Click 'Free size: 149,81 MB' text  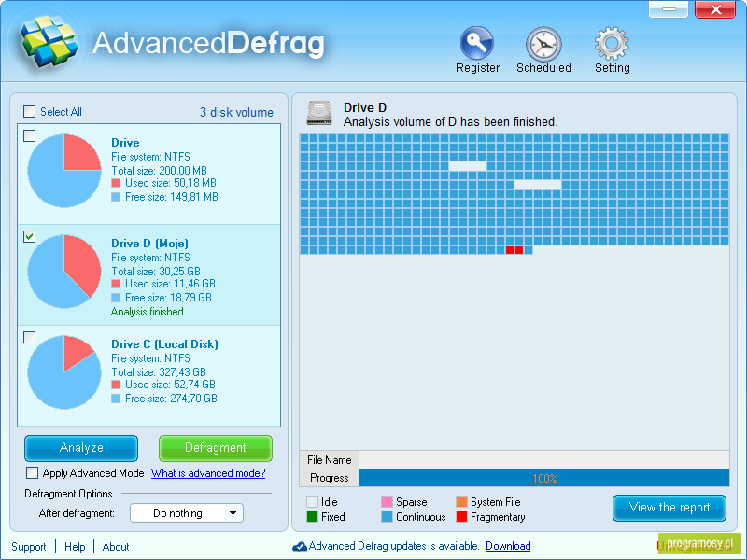tap(172, 197)
